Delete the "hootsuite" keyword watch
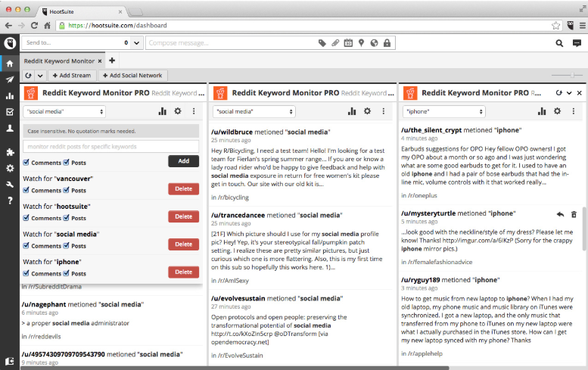Viewport: 588px width, 370px height. tap(183, 216)
